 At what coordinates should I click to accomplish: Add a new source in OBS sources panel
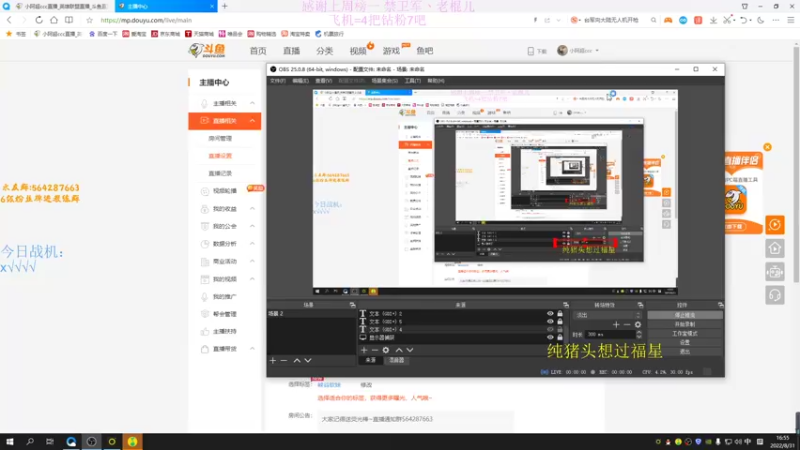[x=364, y=350]
